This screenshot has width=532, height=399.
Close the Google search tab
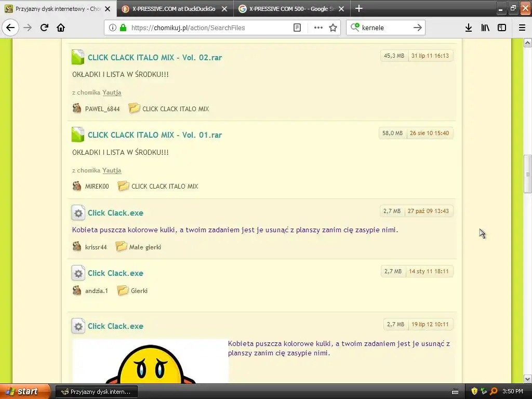[341, 9]
